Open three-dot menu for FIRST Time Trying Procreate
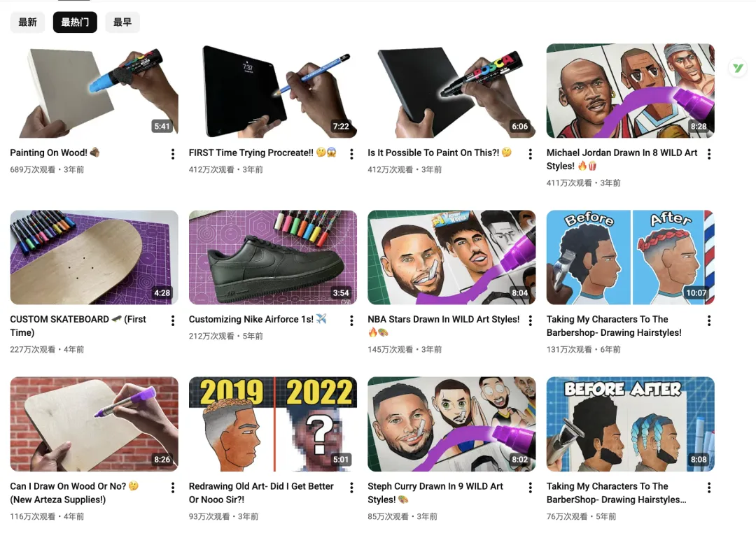 click(x=351, y=154)
